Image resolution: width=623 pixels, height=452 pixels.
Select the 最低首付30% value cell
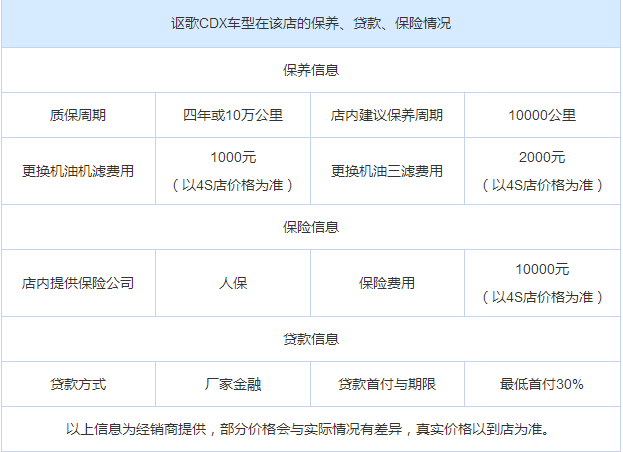tap(542, 384)
